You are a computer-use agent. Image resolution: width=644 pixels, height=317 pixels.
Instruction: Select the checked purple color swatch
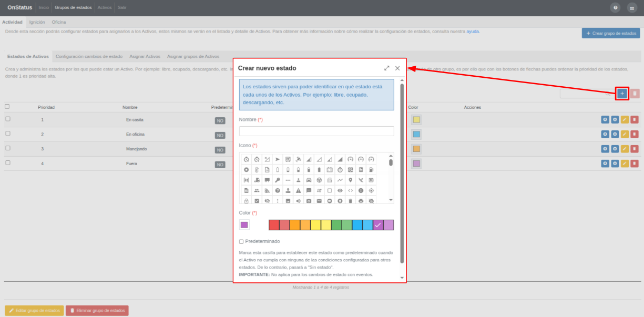378,225
